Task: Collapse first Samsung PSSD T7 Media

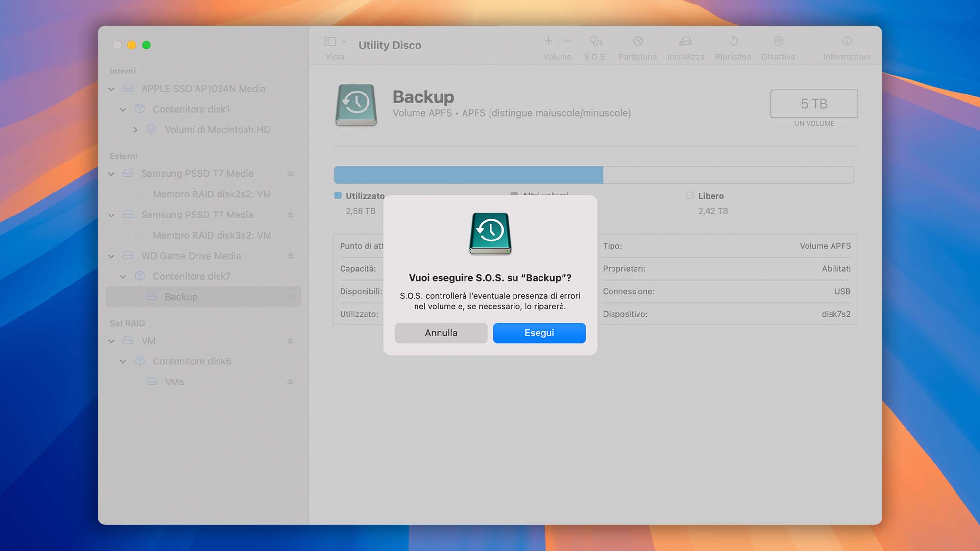Action: 111,174
